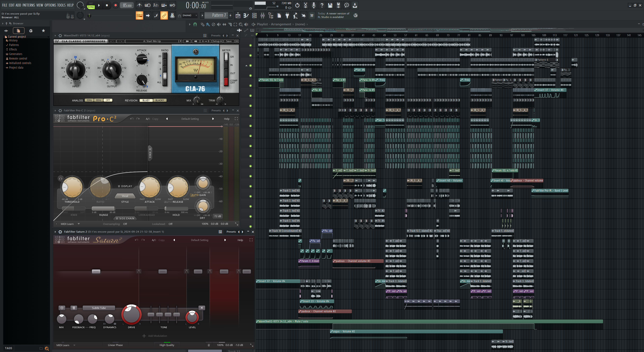Enable the countdown before recording icon
The height and width of the screenshot is (352, 644).
pos(156,5)
